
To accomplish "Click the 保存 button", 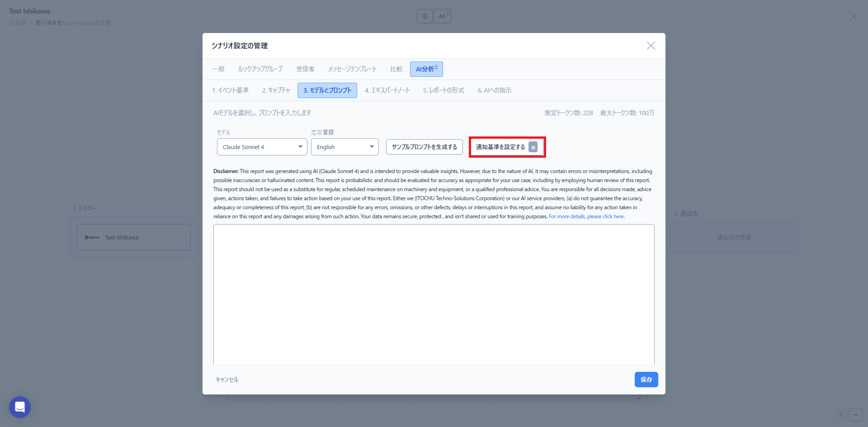I will click(646, 380).
